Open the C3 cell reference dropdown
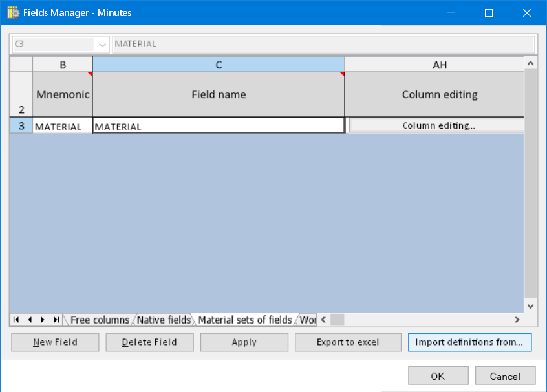 click(x=102, y=45)
